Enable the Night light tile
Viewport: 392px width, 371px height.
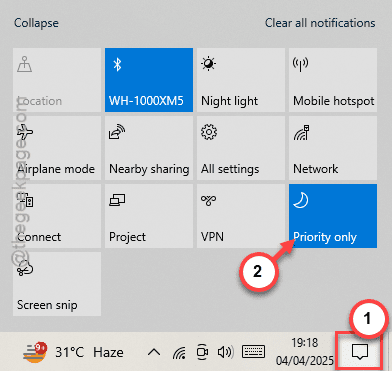pos(241,80)
